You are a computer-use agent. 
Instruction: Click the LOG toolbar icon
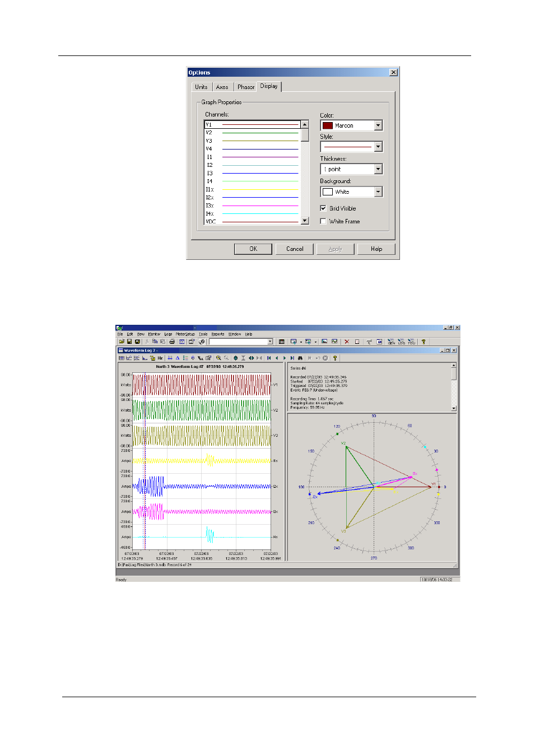pyautogui.click(x=402, y=342)
